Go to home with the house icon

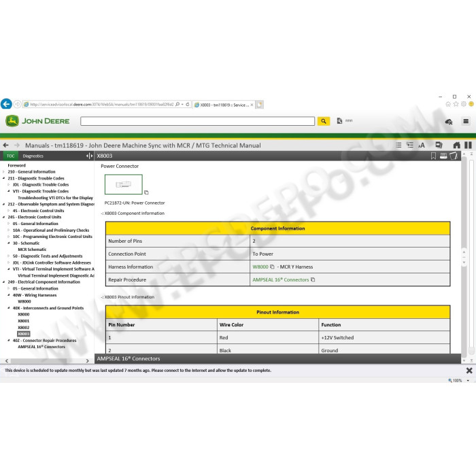click(456, 145)
